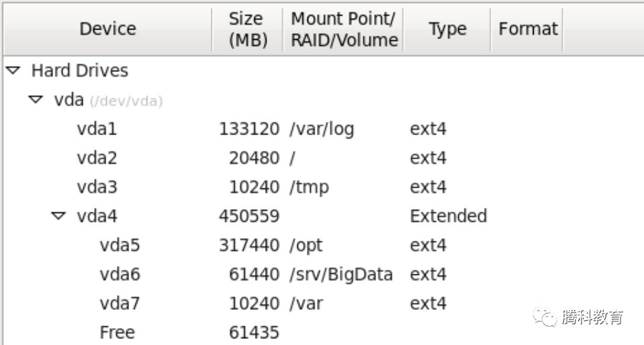Collapse the vda drive expander
Viewport: 644px width, 345px height.
pyautogui.click(x=36, y=100)
